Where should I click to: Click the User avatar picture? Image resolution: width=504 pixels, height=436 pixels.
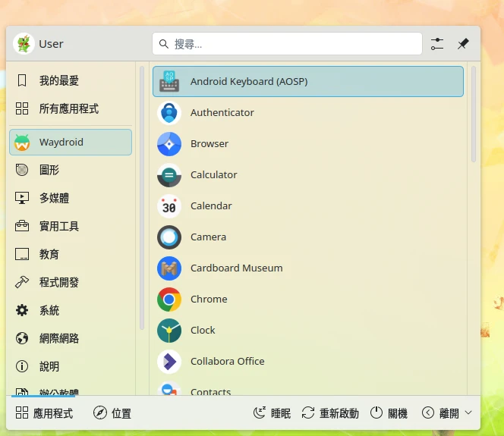(x=24, y=44)
